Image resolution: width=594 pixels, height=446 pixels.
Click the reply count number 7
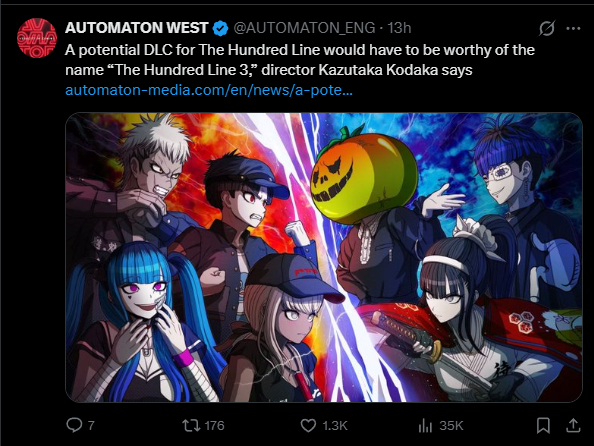click(x=91, y=426)
